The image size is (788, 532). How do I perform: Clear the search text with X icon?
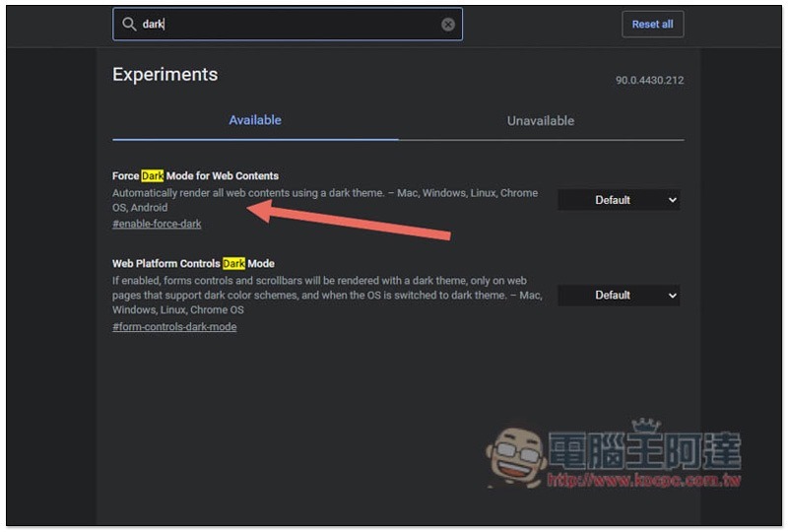(448, 25)
